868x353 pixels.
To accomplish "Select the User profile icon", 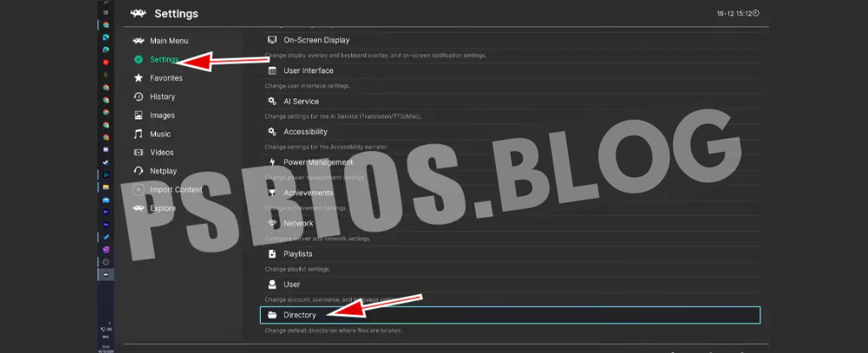I will pyautogui.click(x=272, y=284).
